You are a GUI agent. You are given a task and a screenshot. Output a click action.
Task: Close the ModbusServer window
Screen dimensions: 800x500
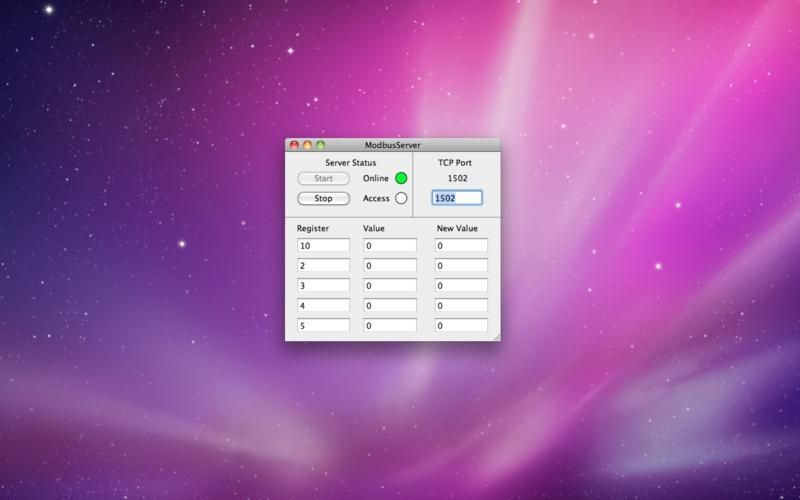click(x=294, y=145)
